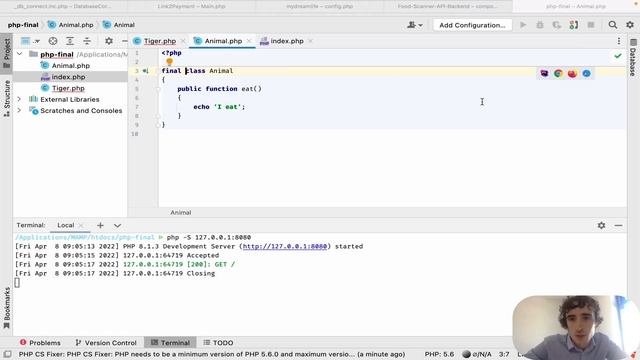Expand External Libraries node

pos(19,99)
